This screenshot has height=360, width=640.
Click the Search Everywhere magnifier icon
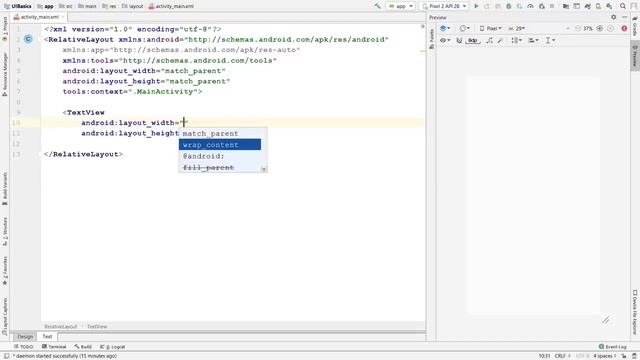coord(623,6)
